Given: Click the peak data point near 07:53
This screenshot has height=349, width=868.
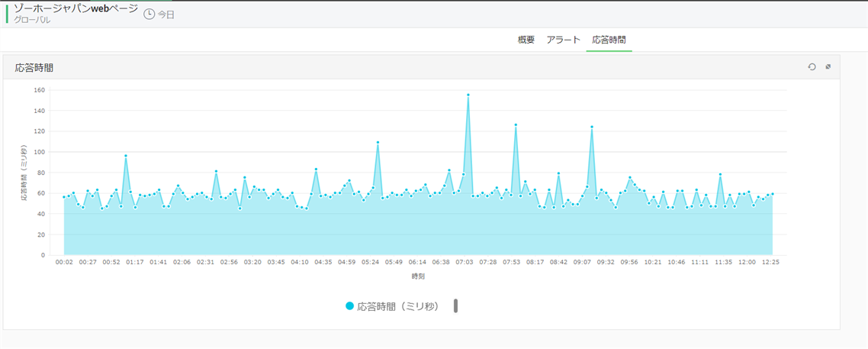Looking at the screenshot, I should click(x=516, y=124).
